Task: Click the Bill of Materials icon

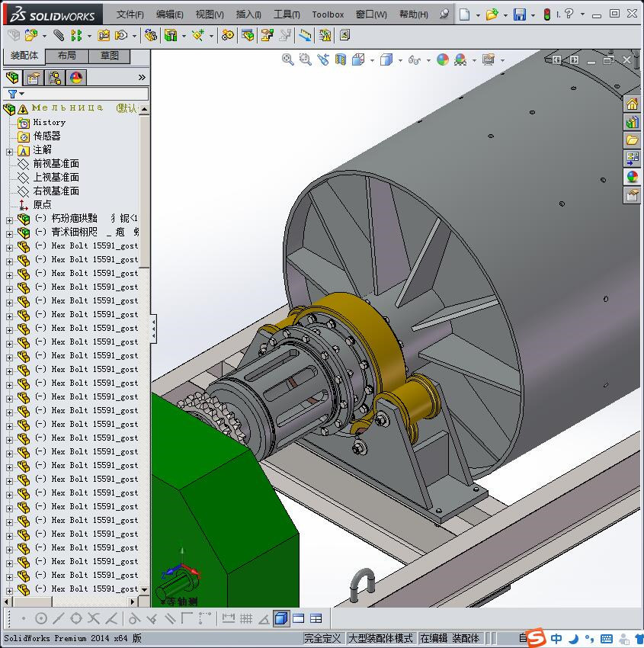Action: click(248, 36)
